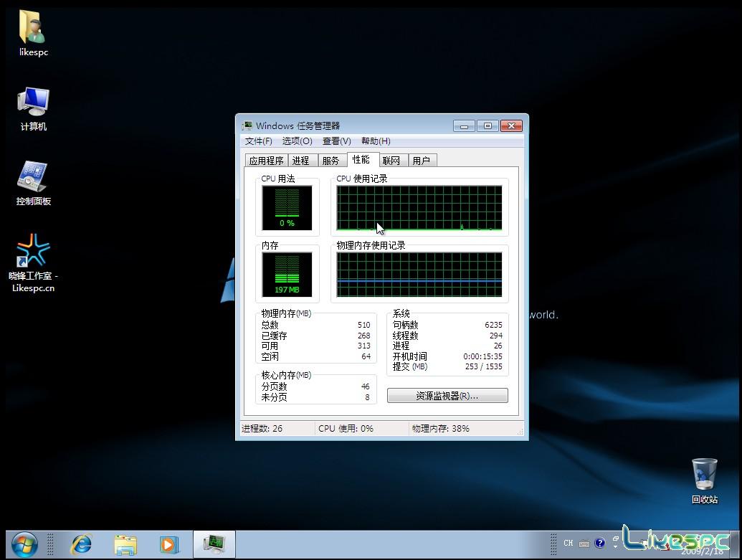Image resolution: width=742 pixels, height=560 pixels.
Task: Open Windows Explorer from the taskbar
Action: (x=125, y=544)
